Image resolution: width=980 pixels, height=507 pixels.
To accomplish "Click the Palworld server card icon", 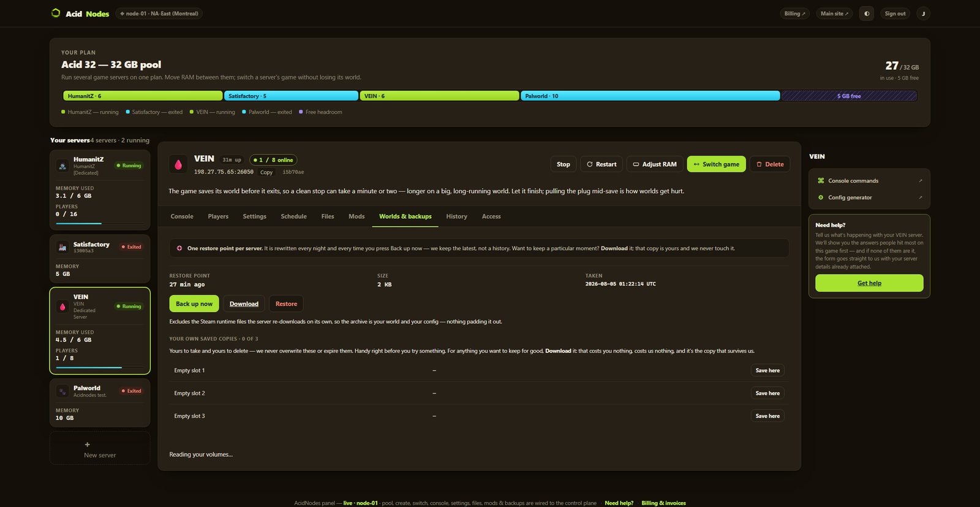I will tap(62, 391).
